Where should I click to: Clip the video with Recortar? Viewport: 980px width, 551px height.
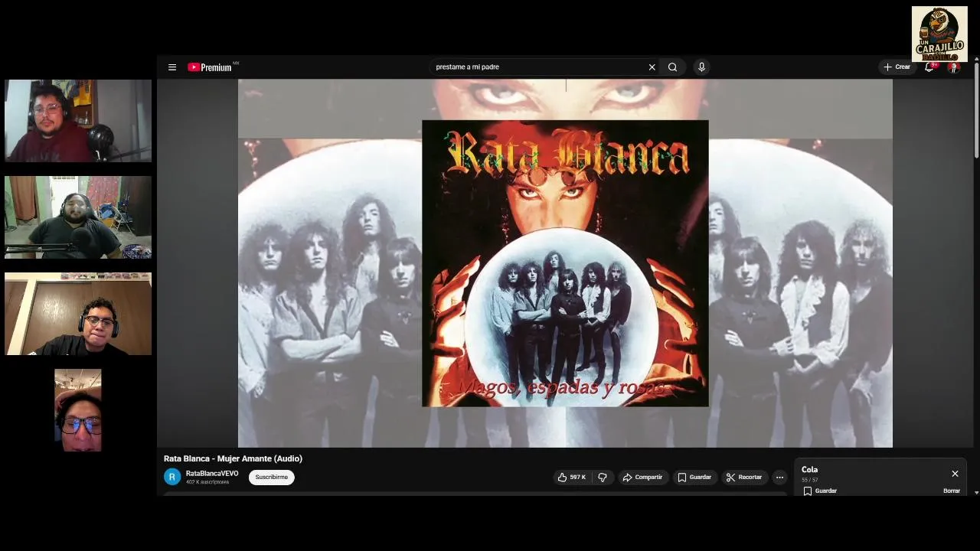point(744,478)
